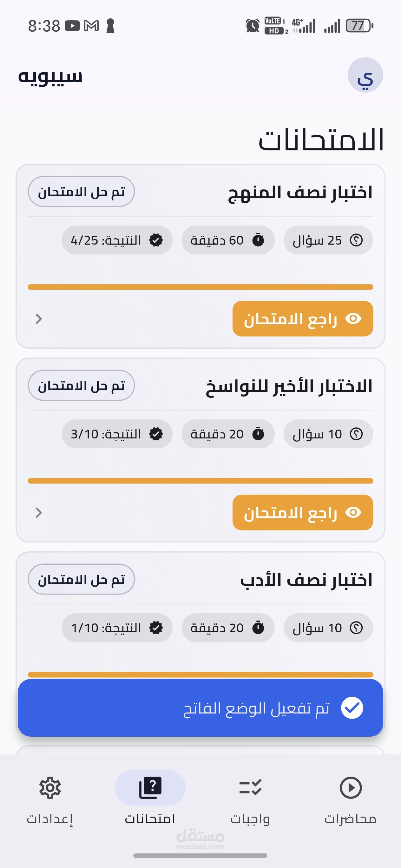401x868 pixels.
Task: Tap the user avatar with letter ي
Action: pos(365,75)
